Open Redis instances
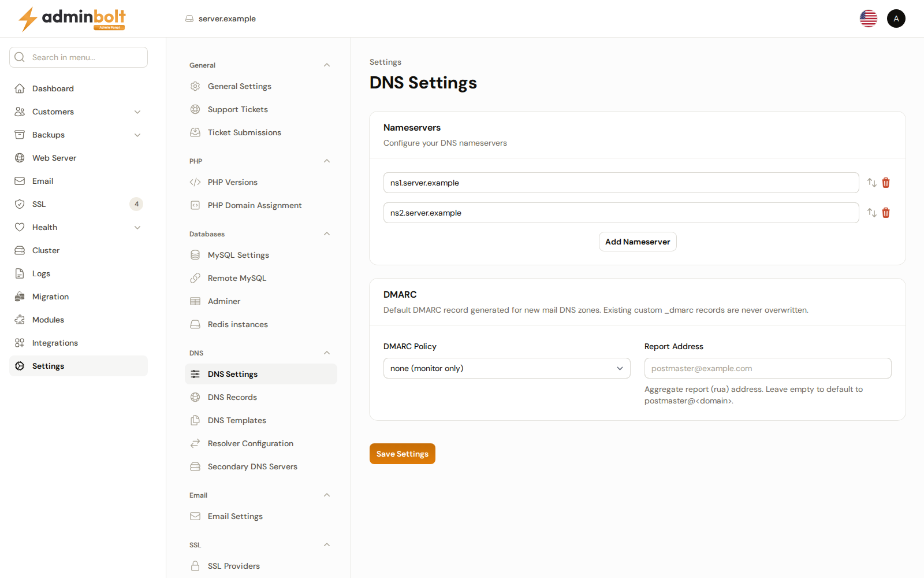Image resolution: width=924 pixels, height=578 pixels. tap(261, 324)
